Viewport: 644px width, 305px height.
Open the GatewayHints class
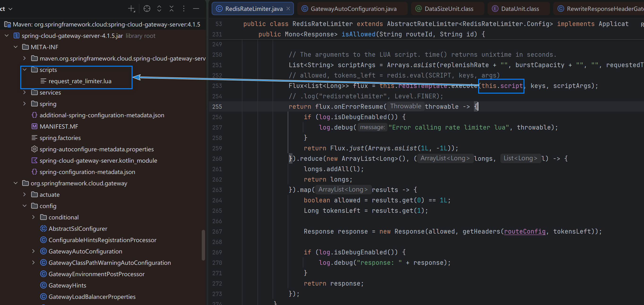coord(67,285)
